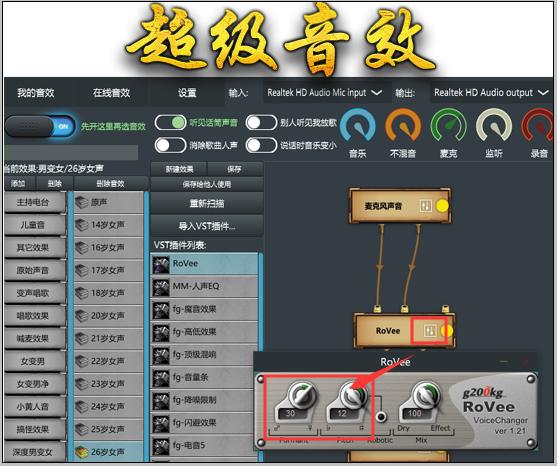Select the 25岁女声 preset text
The width and height of the screenshot is (557, 466).
click(x=108, y=429)
